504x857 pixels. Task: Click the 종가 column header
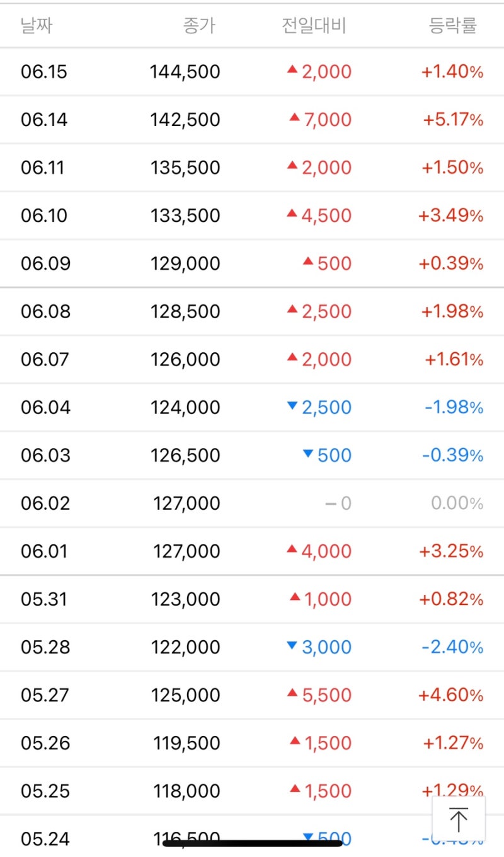pos(199,26)
